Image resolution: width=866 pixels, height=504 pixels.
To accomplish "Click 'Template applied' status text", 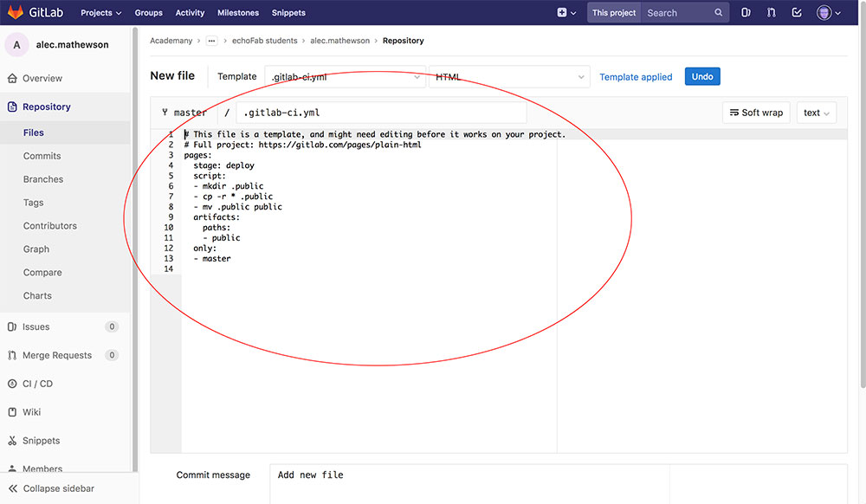I will (636, 77).
